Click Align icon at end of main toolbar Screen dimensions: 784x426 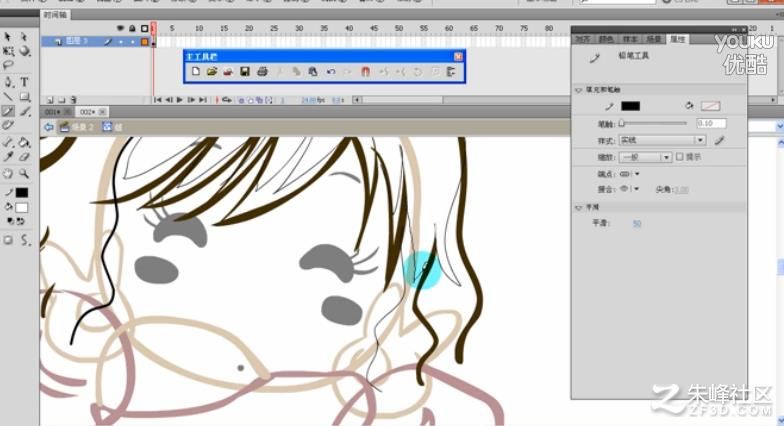click(451, 72)
